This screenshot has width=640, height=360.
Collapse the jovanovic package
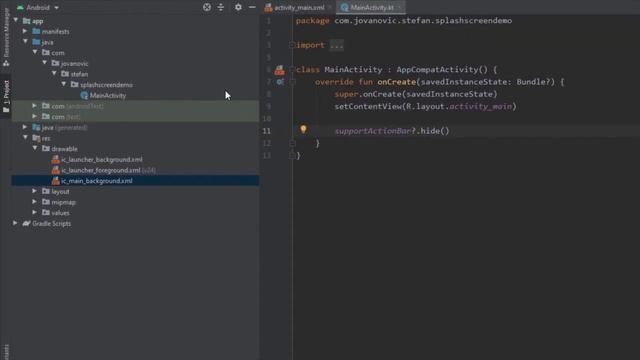click(x=45, y=63)
